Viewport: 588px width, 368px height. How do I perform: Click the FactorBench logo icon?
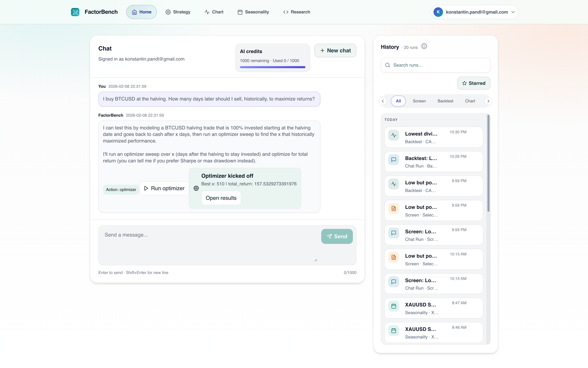click(75, 12)
